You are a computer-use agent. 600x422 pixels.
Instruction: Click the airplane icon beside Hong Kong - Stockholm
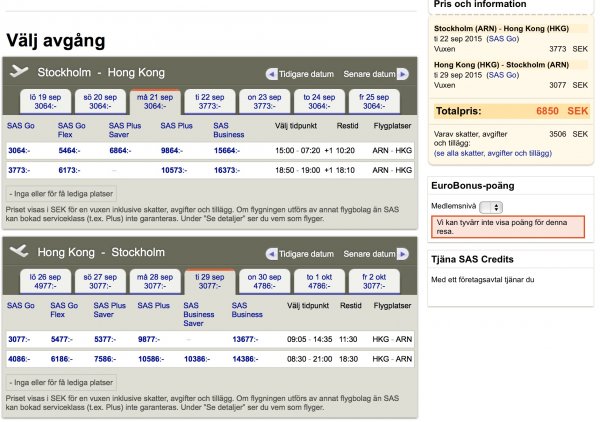(x=19, y=248)
